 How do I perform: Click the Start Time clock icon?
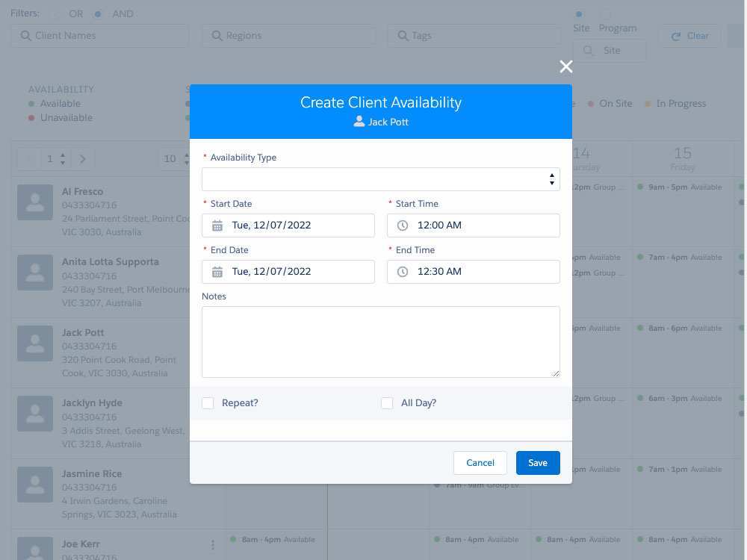coord(403,225)
